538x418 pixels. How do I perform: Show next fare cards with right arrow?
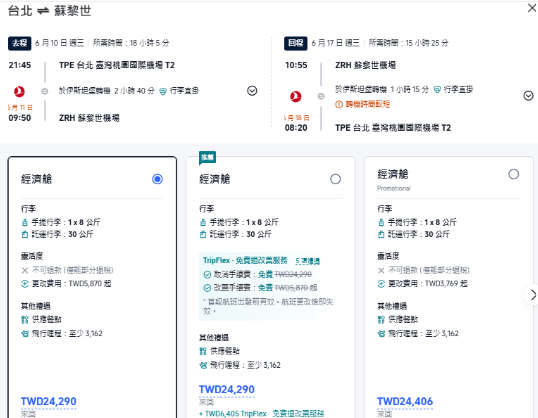point(533,294)
